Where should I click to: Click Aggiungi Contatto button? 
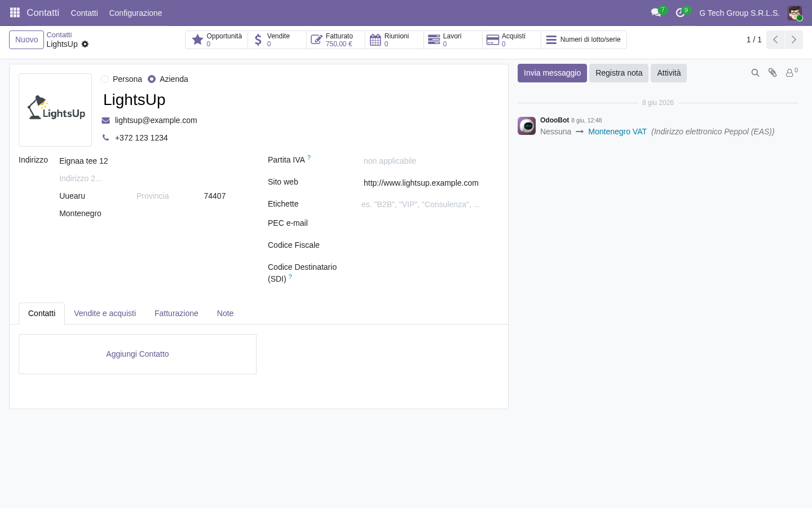click(x=138, y=354)
